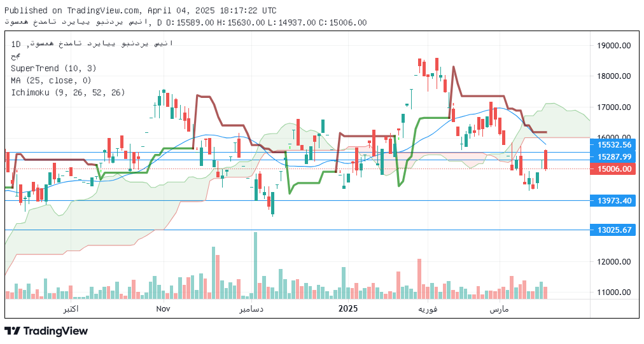Image resolution: width=644 pixels, height=344 pixels.
Task: Click the L:14937.00 low value in header
Action: [x=291, y=23]
